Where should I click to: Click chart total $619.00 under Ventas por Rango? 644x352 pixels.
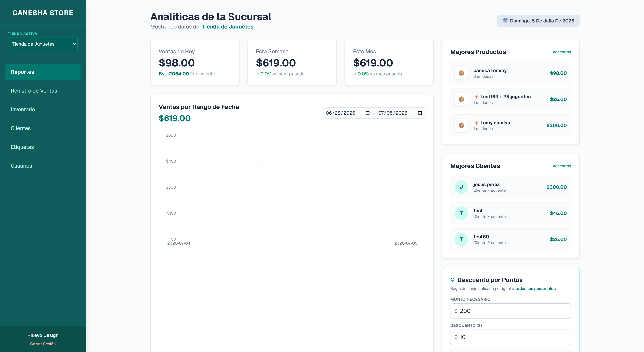pyautogui.click(x=175, y=118)
